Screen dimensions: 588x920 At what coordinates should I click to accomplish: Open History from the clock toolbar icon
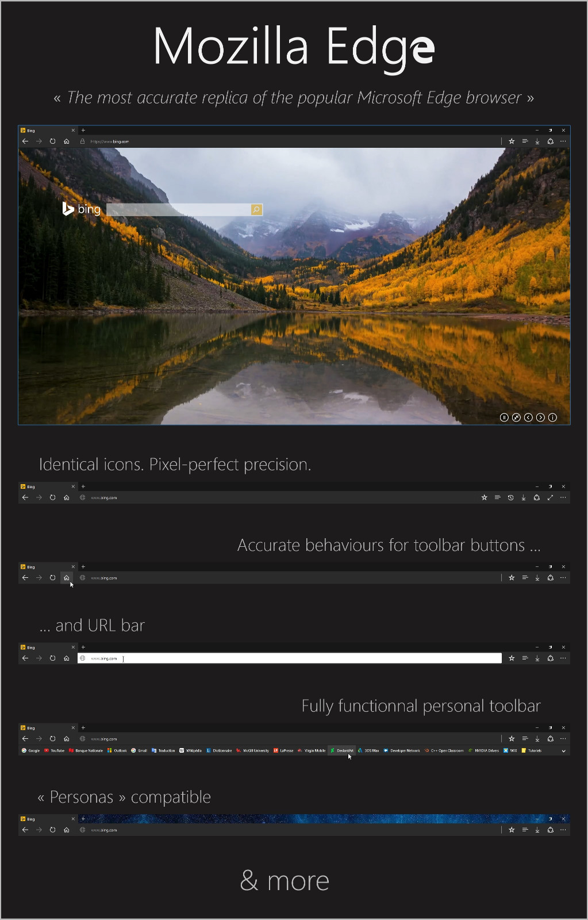[x=510, y=498]
